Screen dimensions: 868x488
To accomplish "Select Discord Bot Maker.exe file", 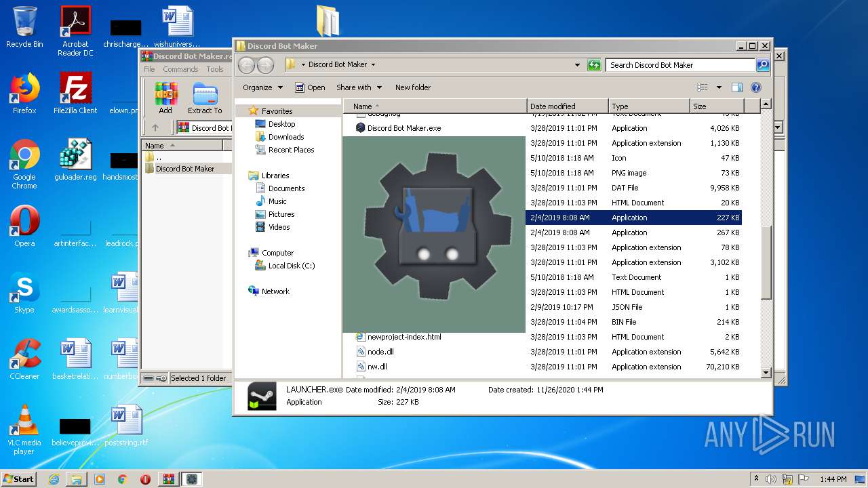I will (404, 128).
